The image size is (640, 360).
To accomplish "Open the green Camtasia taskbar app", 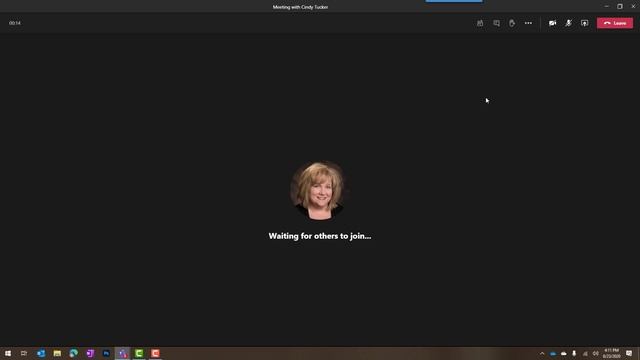I will coord(139,353).
